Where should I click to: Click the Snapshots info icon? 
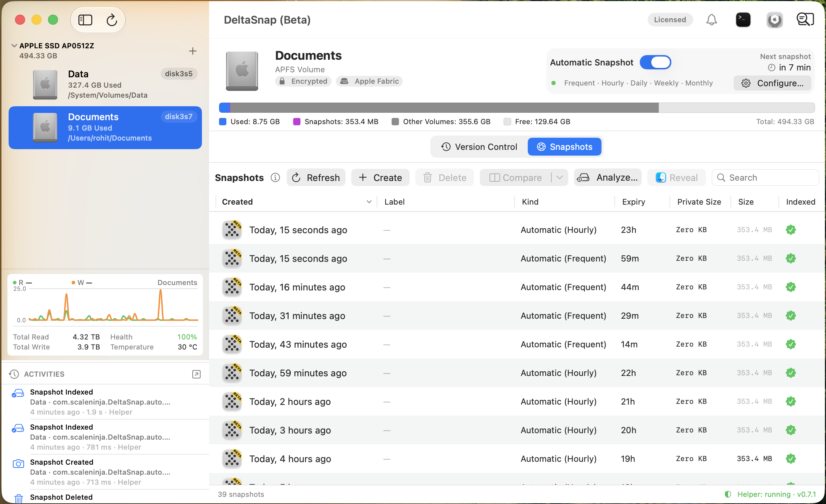275,178
